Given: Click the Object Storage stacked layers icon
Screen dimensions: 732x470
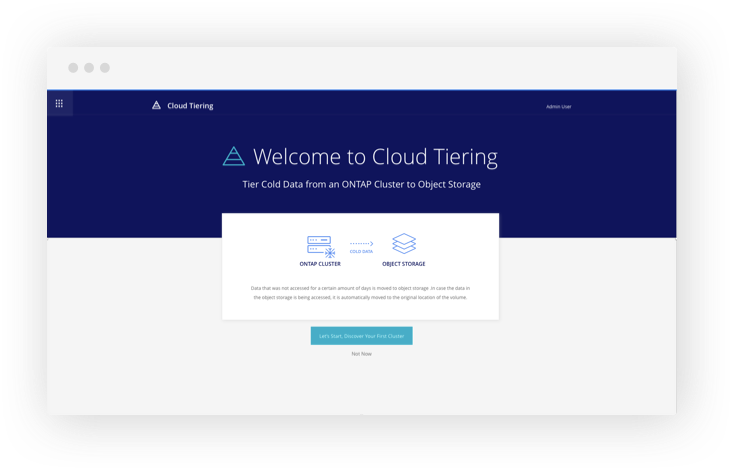Looking at the screenshot, I should click(403, 244).
